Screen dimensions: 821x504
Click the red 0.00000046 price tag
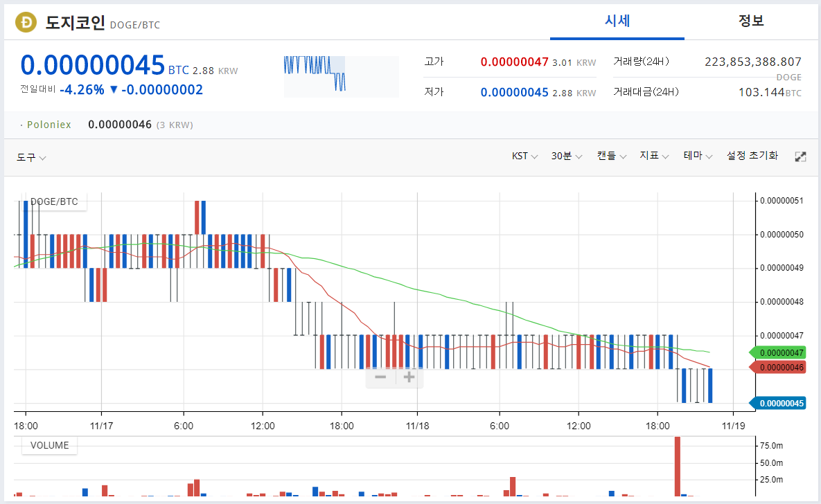point(777,368)
